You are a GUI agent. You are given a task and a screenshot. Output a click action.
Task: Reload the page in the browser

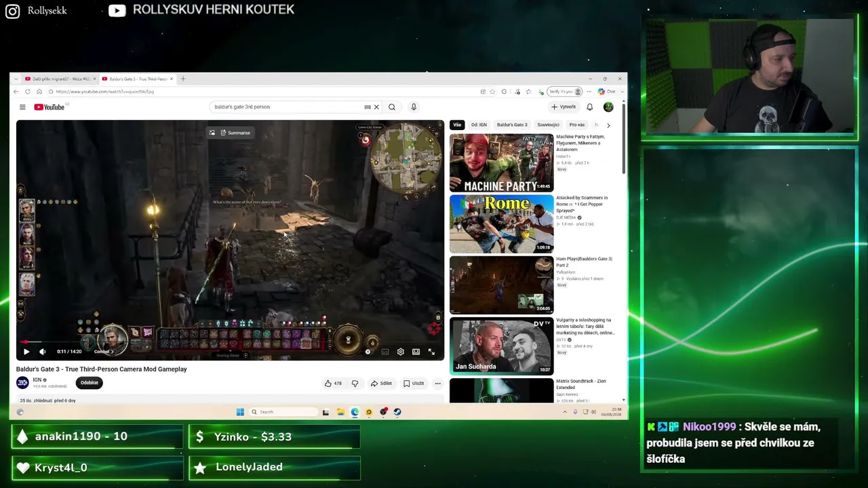pos(28,91)
